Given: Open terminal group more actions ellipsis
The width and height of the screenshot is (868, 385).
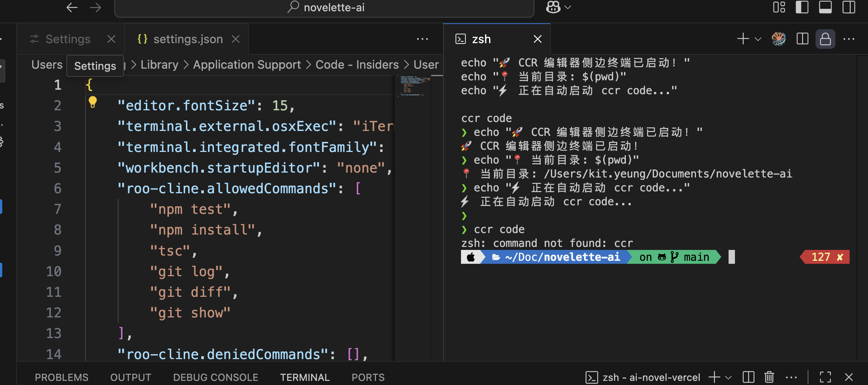Looking at the screenshot, I should click(x=849, y=39).
